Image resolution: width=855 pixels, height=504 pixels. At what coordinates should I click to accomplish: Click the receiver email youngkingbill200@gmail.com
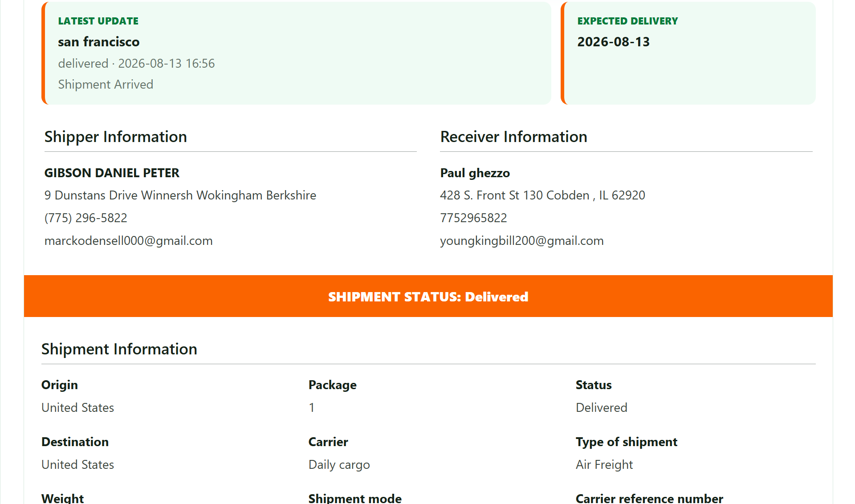[x=522, y=241]
